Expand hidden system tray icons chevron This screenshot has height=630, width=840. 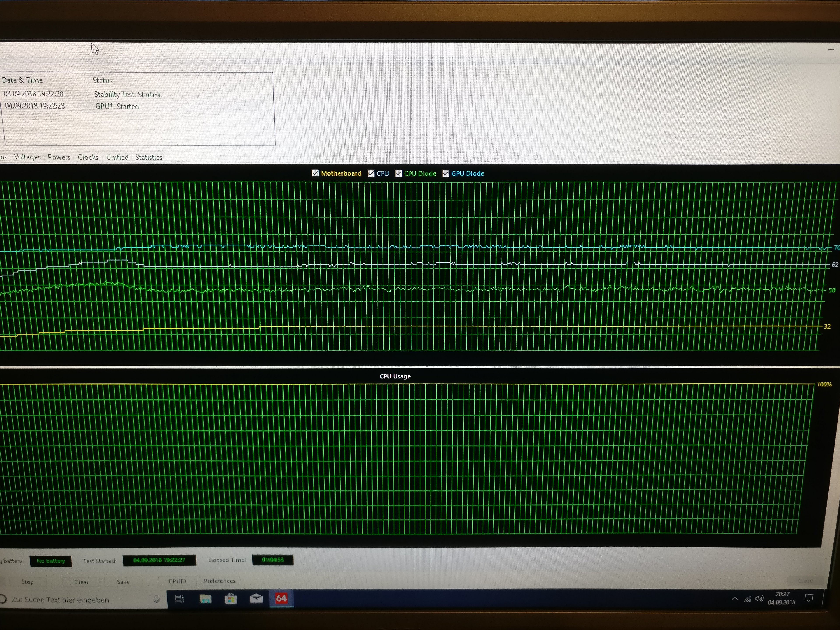coord(735,599)
